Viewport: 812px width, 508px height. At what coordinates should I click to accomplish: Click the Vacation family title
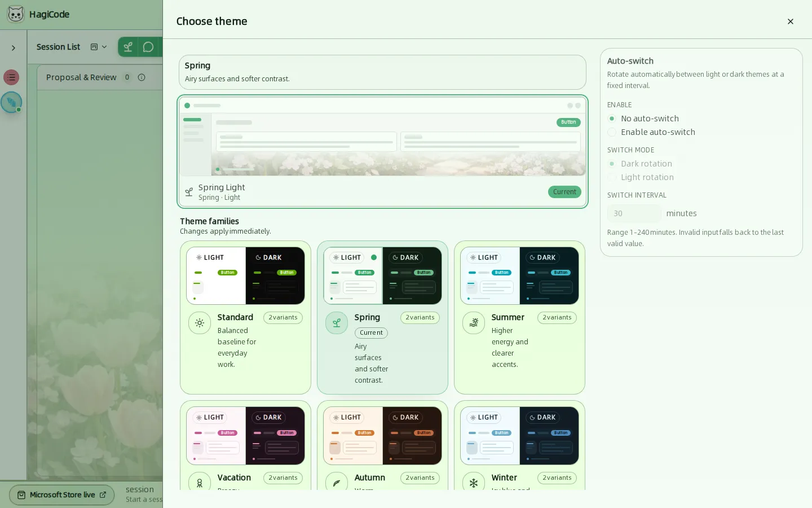[234, 478]
